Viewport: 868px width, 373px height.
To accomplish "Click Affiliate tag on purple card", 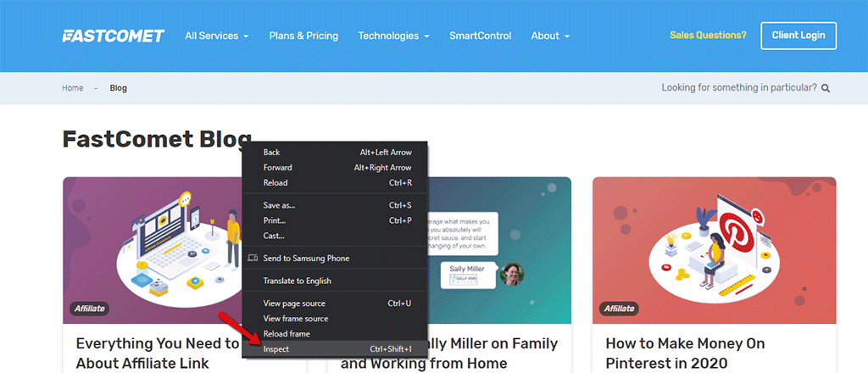I will click(x=89, y=309).
